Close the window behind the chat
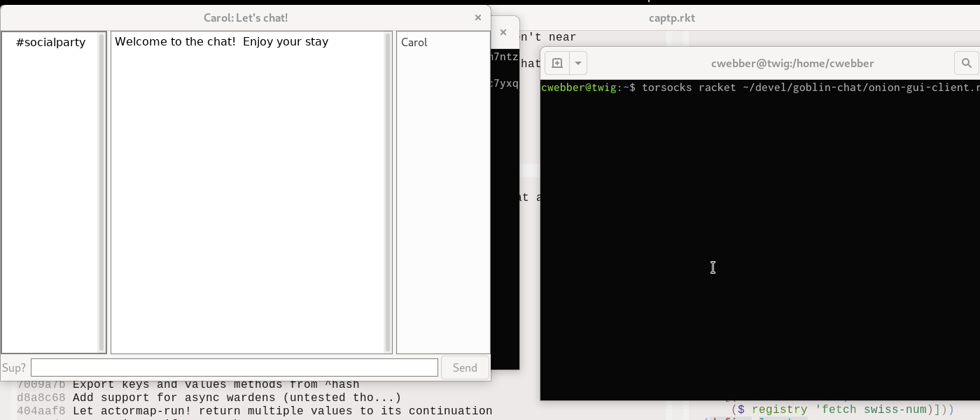This screenshot has height=420, width=980. tap(503, 32)
